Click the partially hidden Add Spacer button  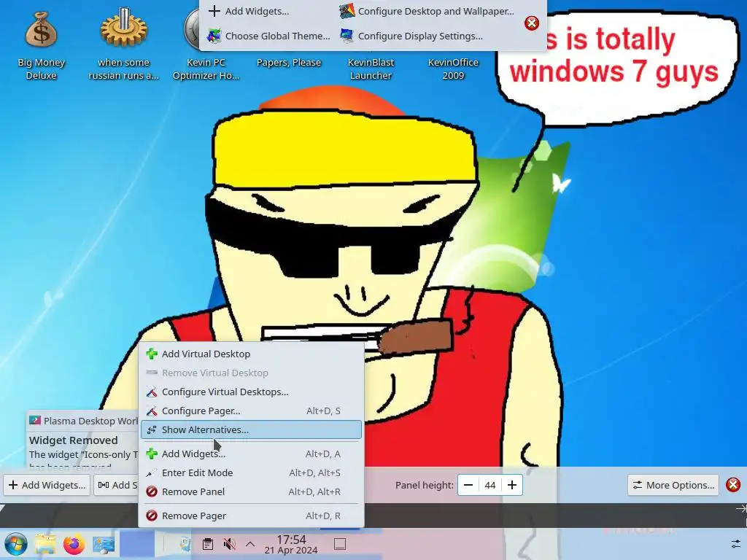coord(116,485)
